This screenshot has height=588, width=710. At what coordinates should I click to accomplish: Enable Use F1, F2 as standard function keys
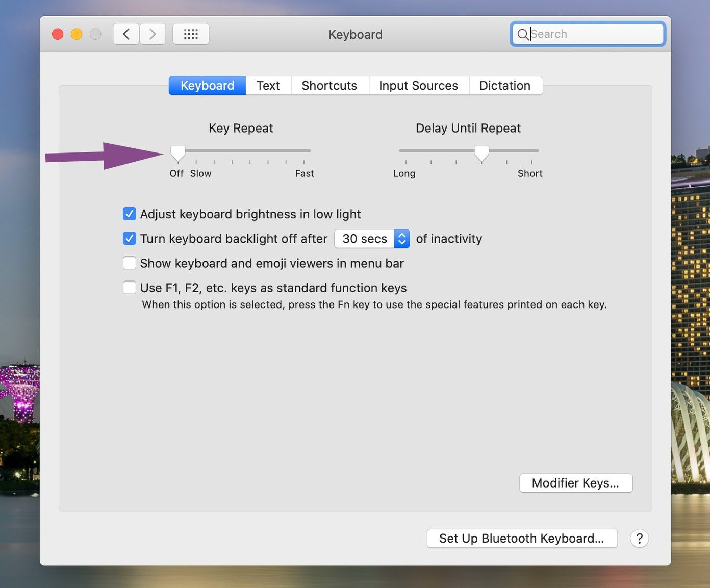point(130,288)
